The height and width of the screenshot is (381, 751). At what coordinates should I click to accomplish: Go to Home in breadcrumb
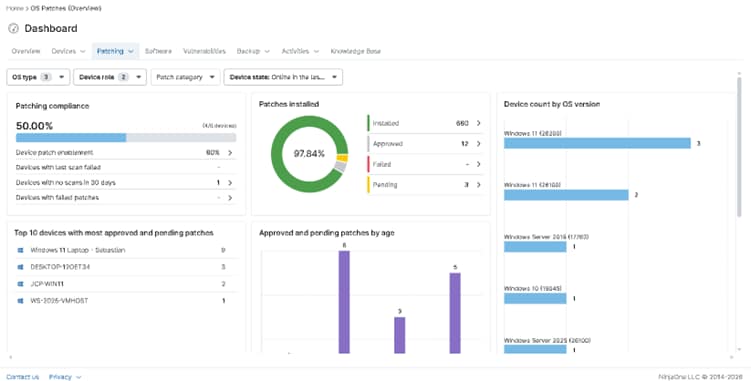point(14,8)
